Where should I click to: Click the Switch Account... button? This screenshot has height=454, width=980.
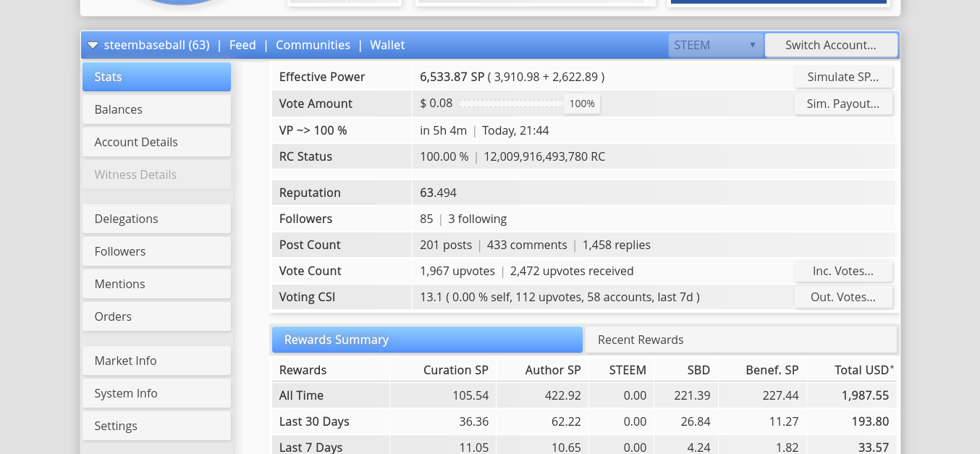click(831, 45)
